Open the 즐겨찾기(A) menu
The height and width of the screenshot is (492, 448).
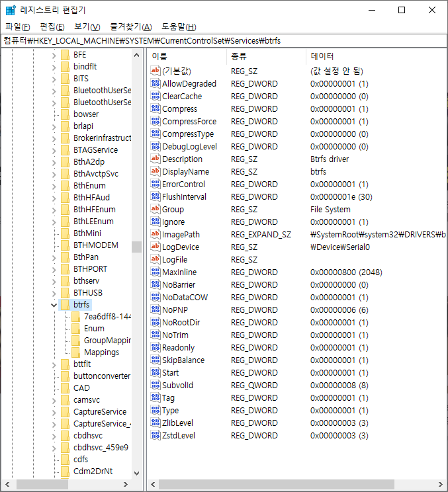131,26
